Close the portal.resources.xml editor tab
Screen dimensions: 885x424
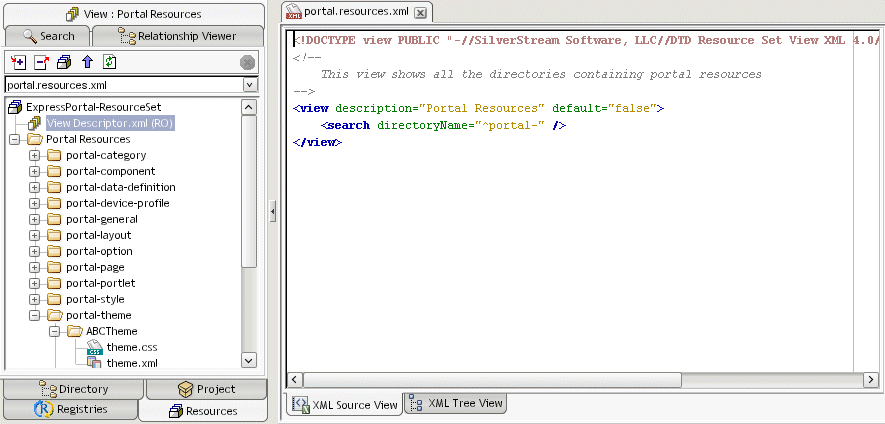(x=420, y=12)
